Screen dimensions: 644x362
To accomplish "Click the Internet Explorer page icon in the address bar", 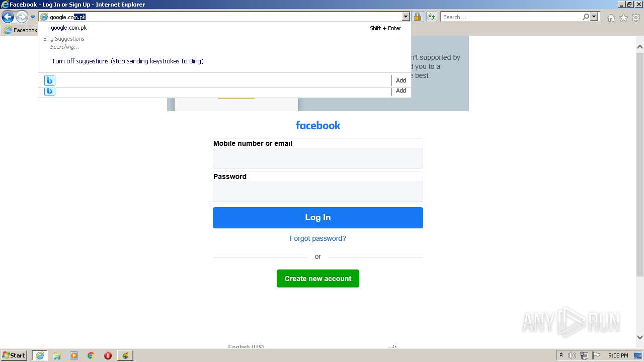I will click(x=44, y=17).
